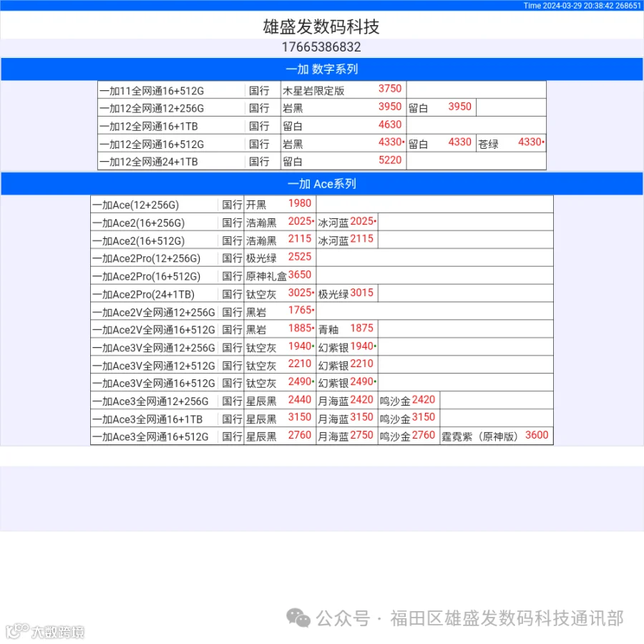Click 幻紫银 price 2490
The height and width of the screenshot is (644, 644).
click(361, 382)
